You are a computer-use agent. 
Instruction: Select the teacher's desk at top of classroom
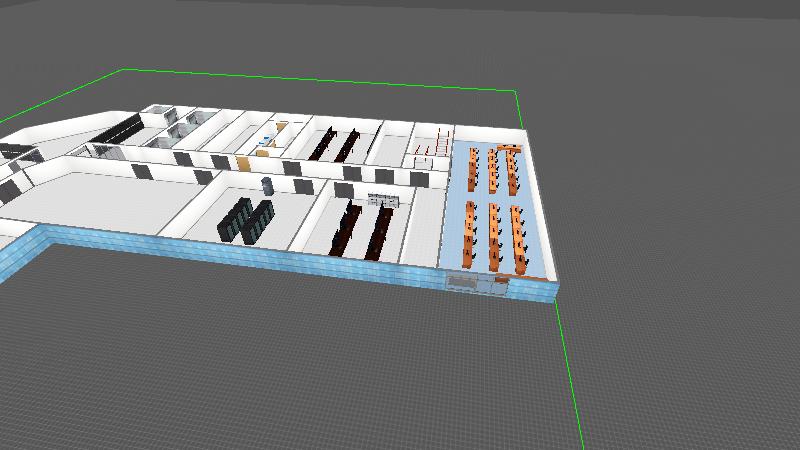pyautogui.click(x=509, y=148)
